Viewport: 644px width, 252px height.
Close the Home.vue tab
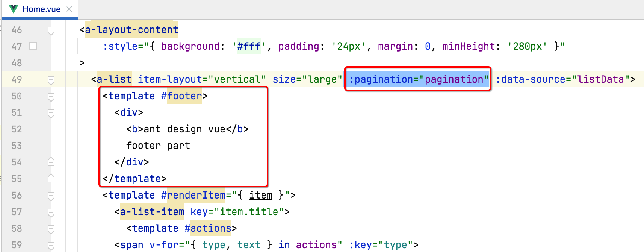click(69, 9)
